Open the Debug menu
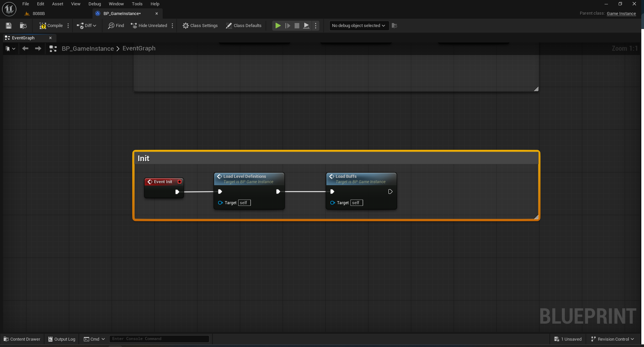 pyautogui.click(x=95, y=4)
